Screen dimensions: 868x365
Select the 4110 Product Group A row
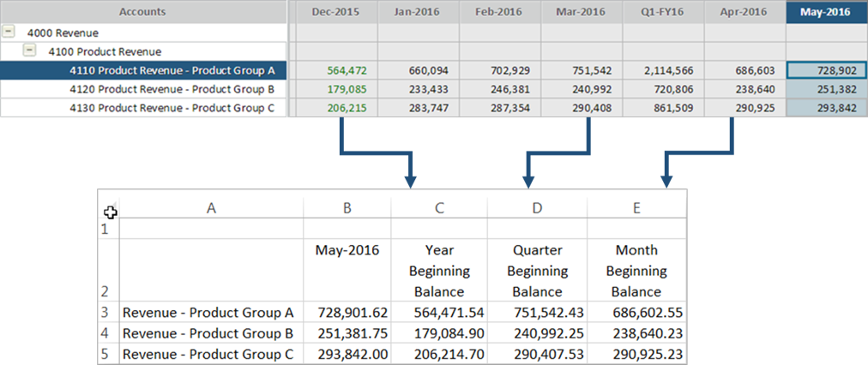[143, 70]
